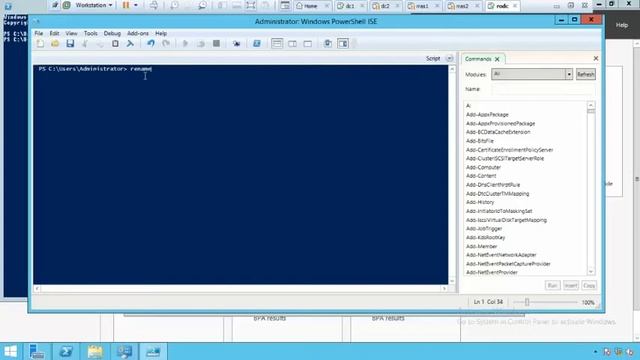The width and height of the screenshot is (640, 360).
Task: Create a new script in PowerShell ISE
Action: point(40,44)
